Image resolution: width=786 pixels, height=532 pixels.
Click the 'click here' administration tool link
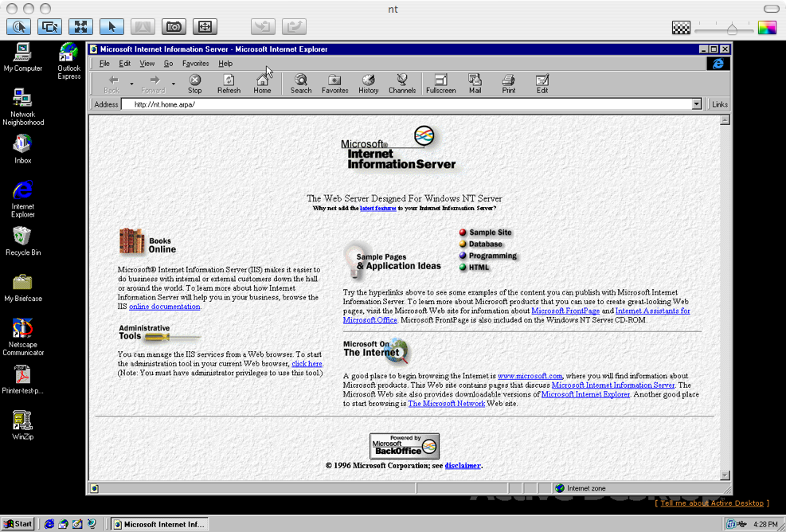pyautogui.click(x=307, y=363)
